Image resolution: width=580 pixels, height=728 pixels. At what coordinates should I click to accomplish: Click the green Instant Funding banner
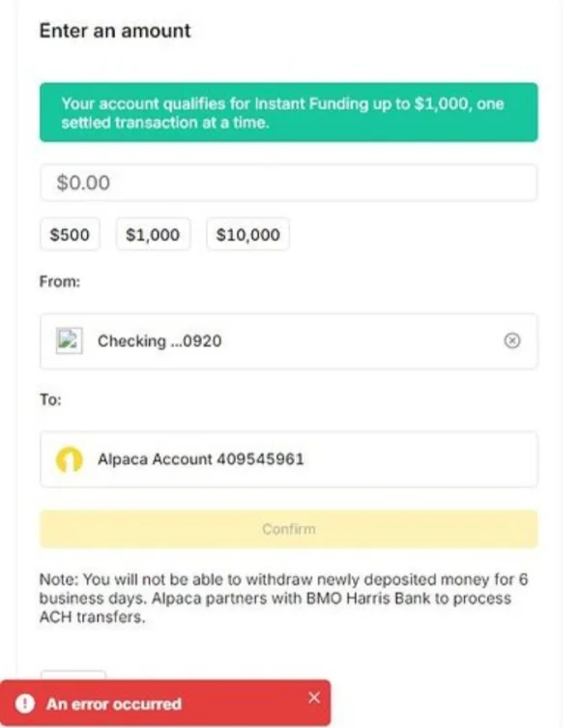click(288, 112)
